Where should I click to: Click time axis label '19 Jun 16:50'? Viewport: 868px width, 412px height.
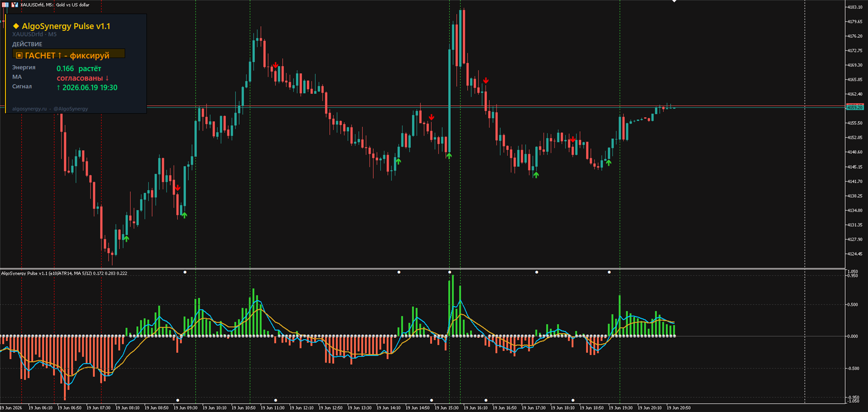coord(505,408)
